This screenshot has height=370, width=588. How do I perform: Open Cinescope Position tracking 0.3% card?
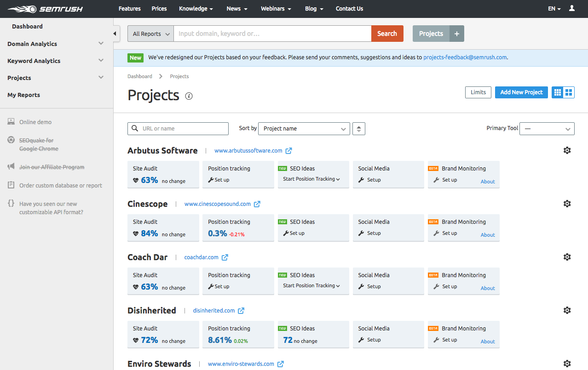238,228
